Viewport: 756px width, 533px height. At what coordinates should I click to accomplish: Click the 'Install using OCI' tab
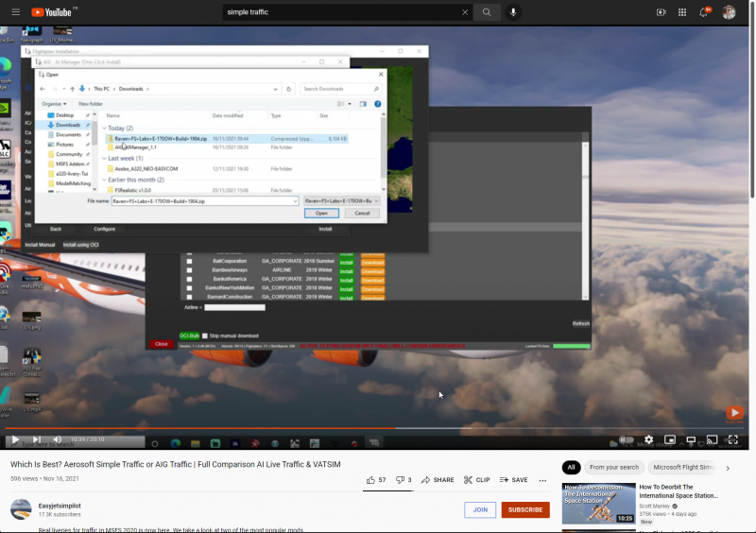pyautogui.click(x=81, y=245)
